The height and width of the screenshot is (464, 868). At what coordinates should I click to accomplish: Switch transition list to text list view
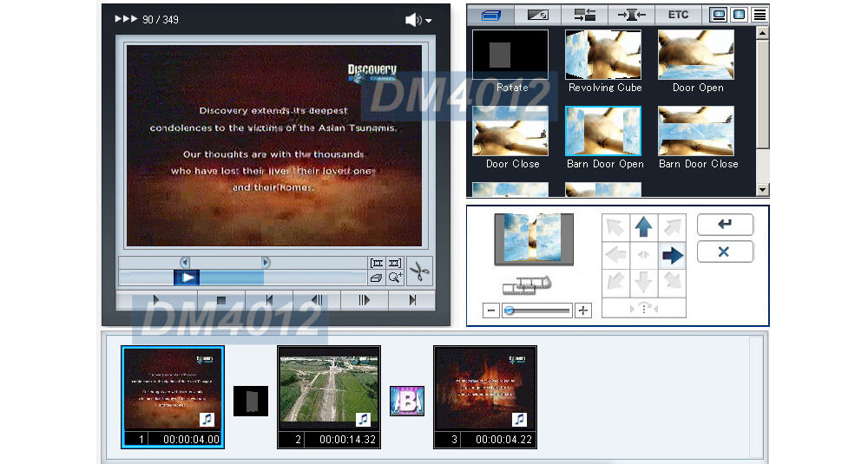point(759,15)
